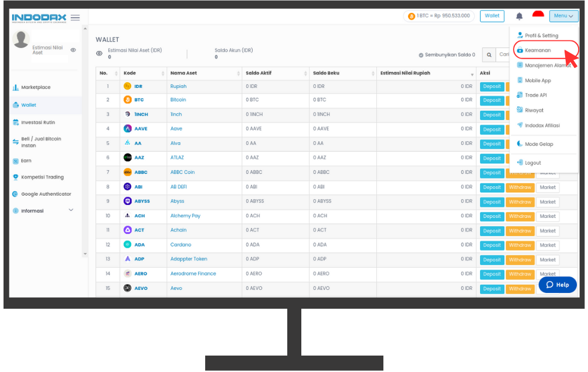The width and height of the screenshot is (588, 372).
Task: Sort by Estimasi Nilai Rupiah column
Action: tap(426, 73)
